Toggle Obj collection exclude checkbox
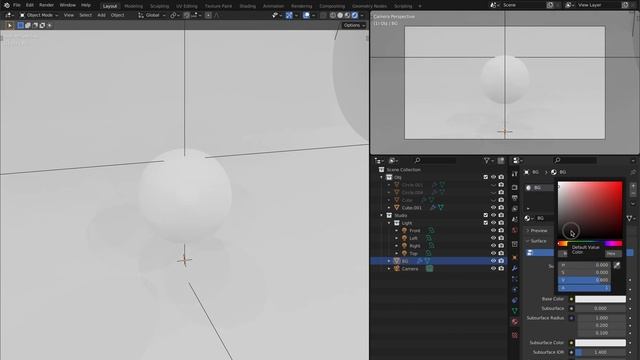 click(x=486, y=177)
